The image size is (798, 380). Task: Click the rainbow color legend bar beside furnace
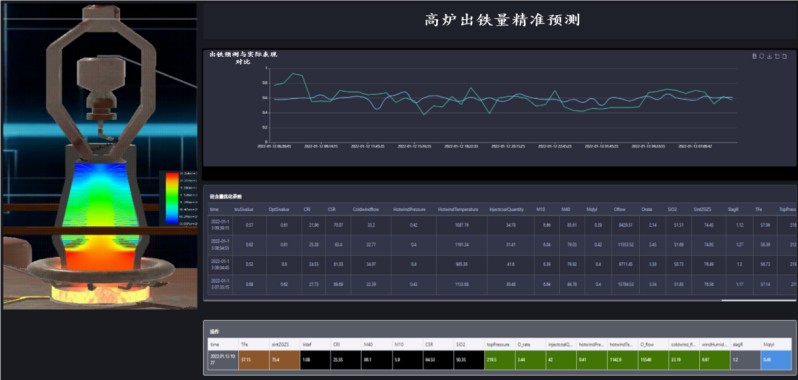[x=172, y=198]
